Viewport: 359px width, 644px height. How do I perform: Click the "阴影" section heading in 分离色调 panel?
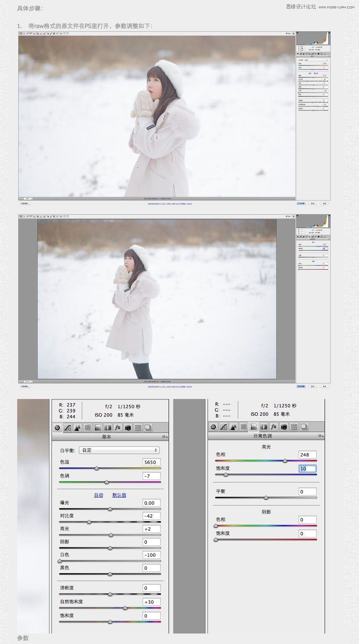[x=266, y=512]
